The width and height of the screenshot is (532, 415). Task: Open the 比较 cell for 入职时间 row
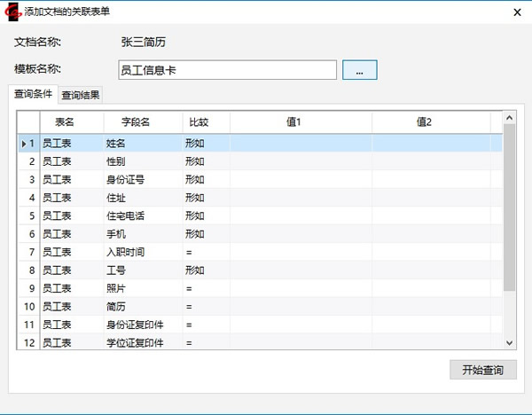(205, 253)
